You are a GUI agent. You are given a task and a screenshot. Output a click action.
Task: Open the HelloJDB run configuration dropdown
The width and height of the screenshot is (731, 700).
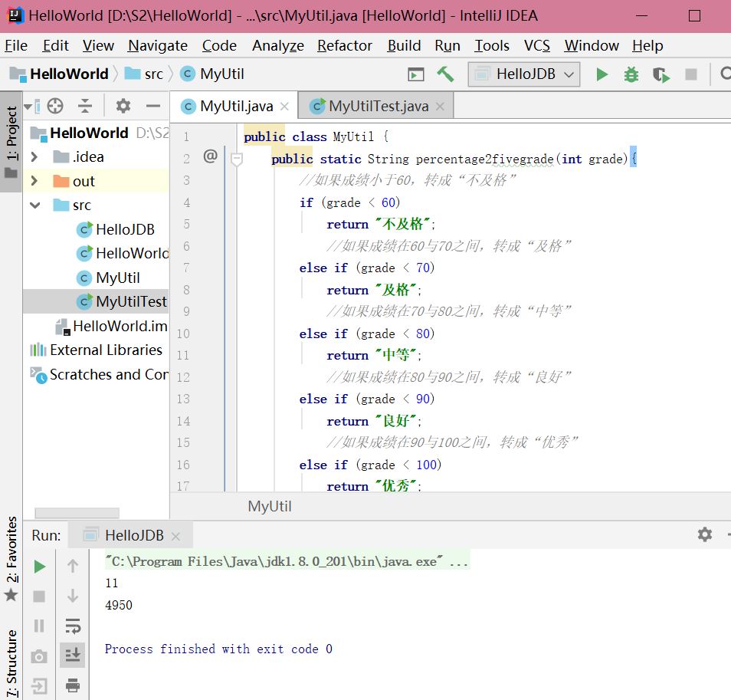click(x=524, y=74)
